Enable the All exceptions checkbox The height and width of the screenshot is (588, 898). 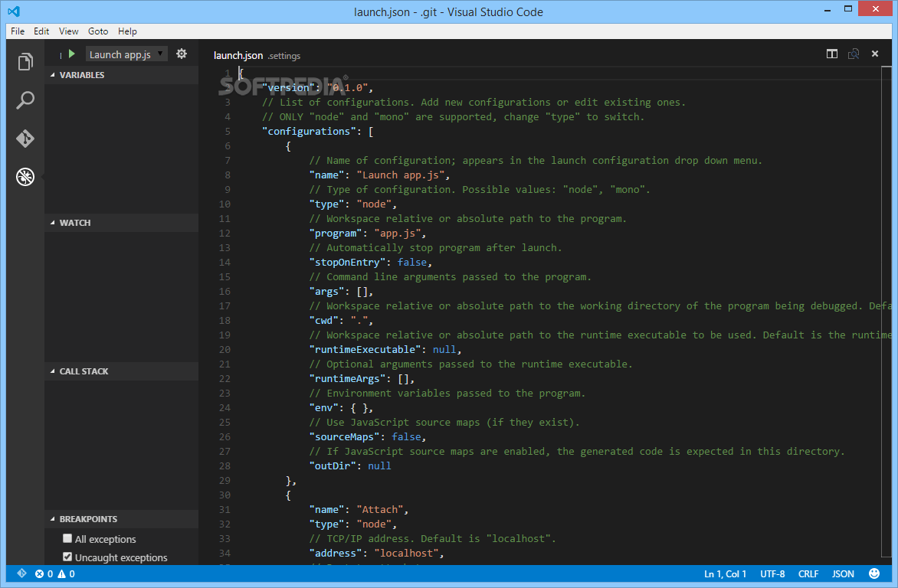pos(67,539)
